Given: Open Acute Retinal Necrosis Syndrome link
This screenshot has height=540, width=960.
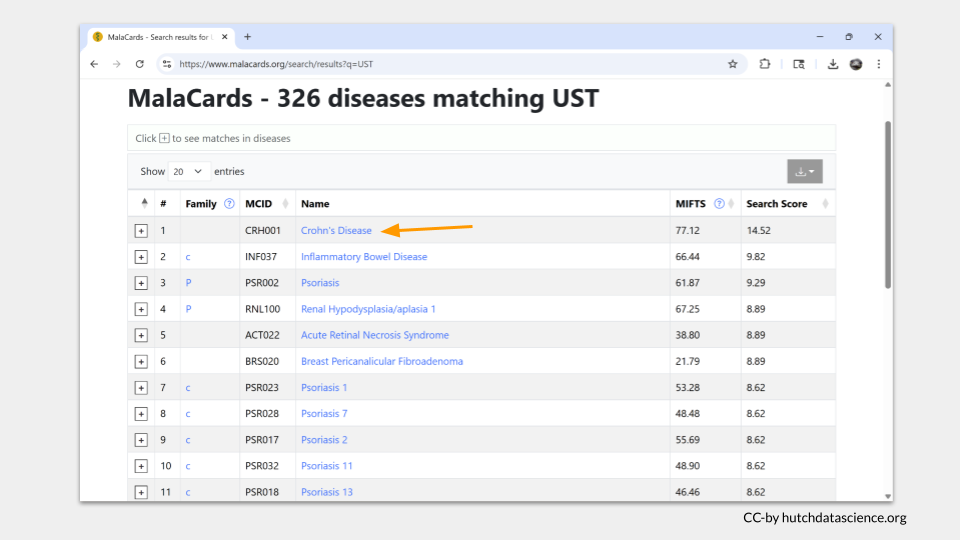Looking at the screenshot, I should point(375,335).
